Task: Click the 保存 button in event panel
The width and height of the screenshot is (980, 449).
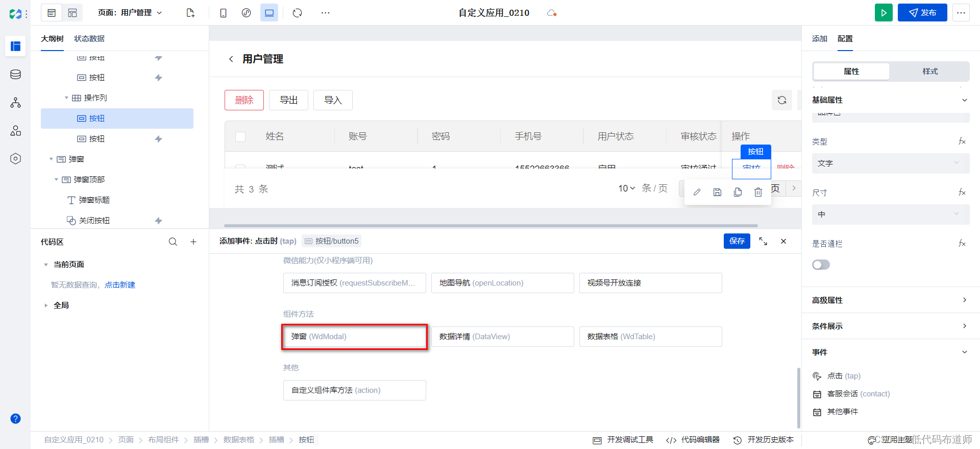Action: (x=737, y=241)
